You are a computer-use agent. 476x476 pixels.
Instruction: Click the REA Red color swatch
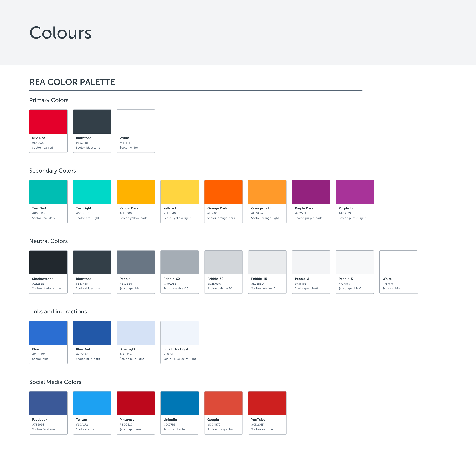tap(48, 121)
